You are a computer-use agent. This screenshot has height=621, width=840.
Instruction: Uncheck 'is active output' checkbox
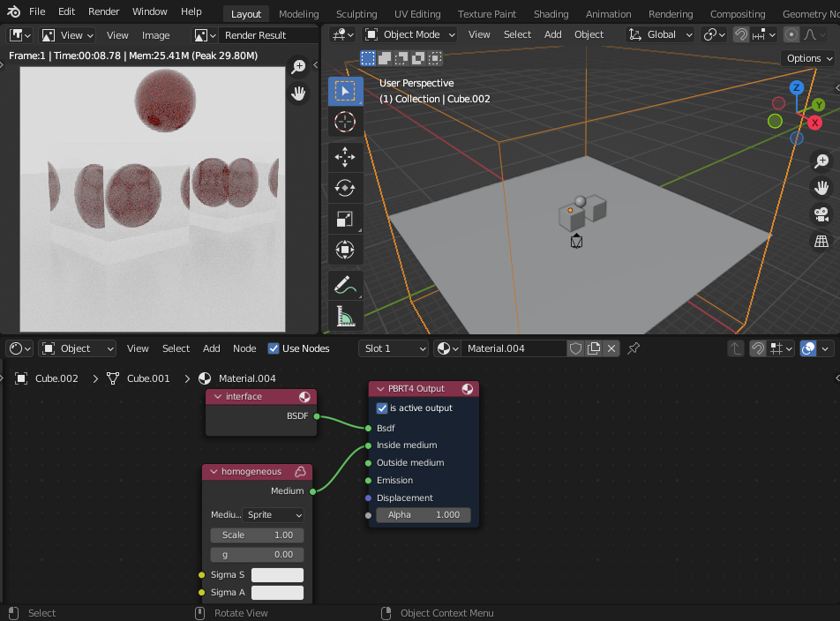coord(382,408)
